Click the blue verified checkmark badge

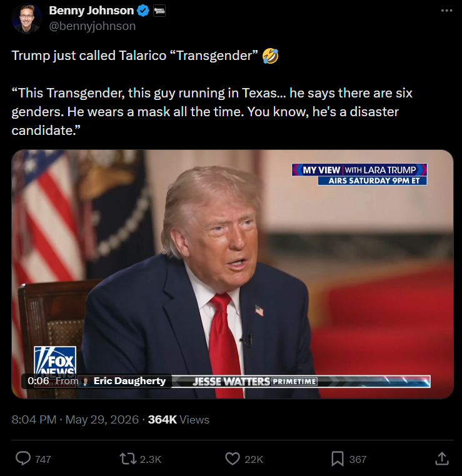[143, 11]
